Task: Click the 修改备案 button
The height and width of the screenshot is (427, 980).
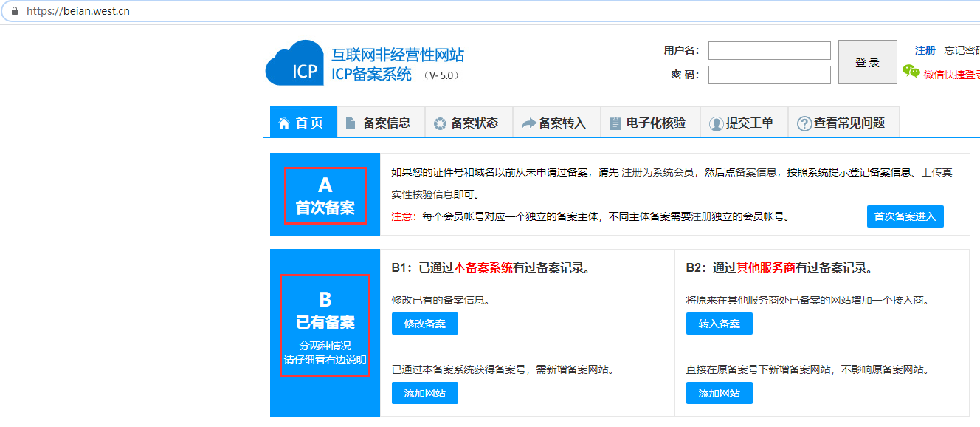Action: (424, 324)
